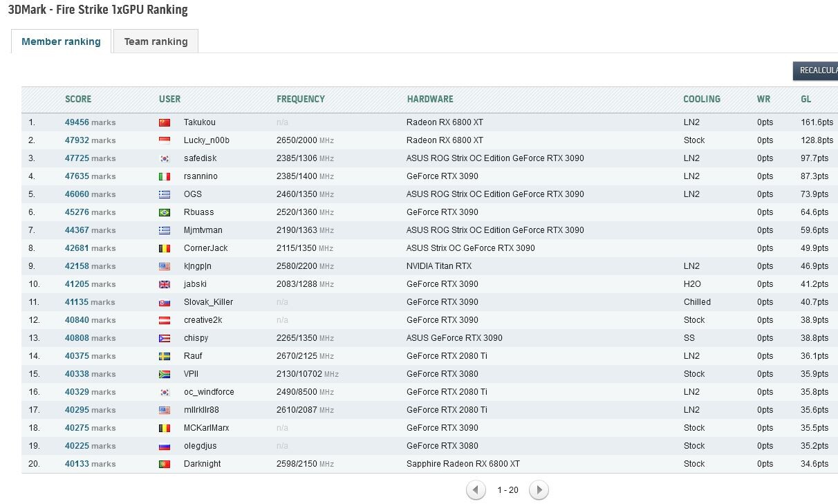Screen dimensions: 838x504
Task: Open Takukou's user profile
Action: tap(200, 122)
